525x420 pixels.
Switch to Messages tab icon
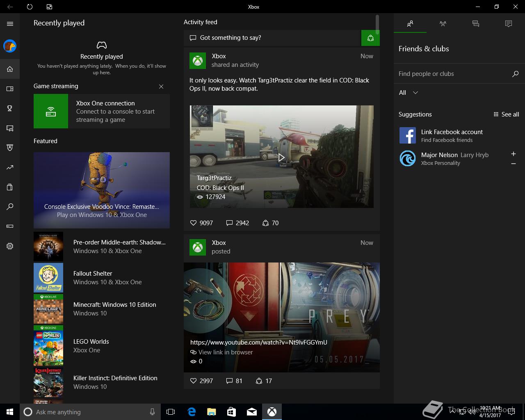coord(476,24)
